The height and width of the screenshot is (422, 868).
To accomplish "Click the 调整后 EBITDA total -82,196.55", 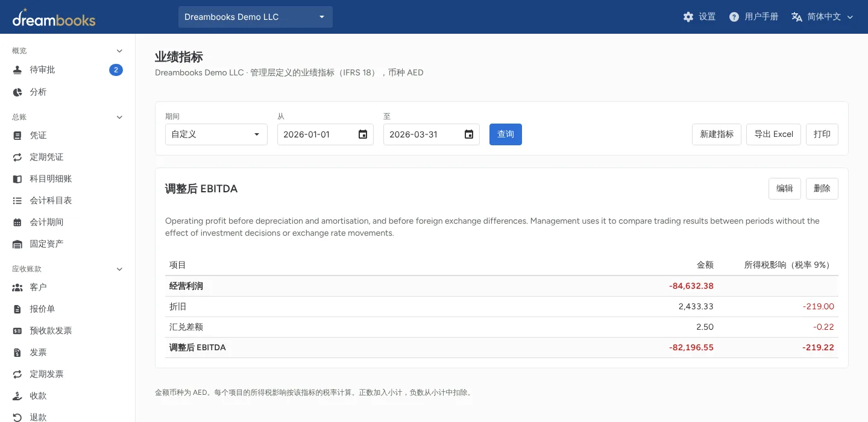I will (x=691, y=348).
